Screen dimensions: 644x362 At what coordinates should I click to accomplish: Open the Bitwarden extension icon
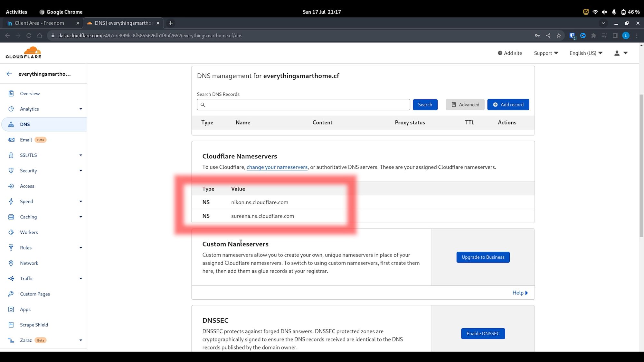point(572,36)
